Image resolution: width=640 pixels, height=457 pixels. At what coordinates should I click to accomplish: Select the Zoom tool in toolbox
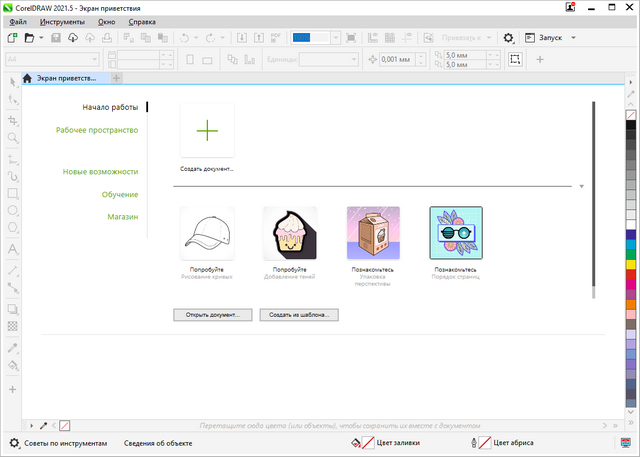coord(13,137)
